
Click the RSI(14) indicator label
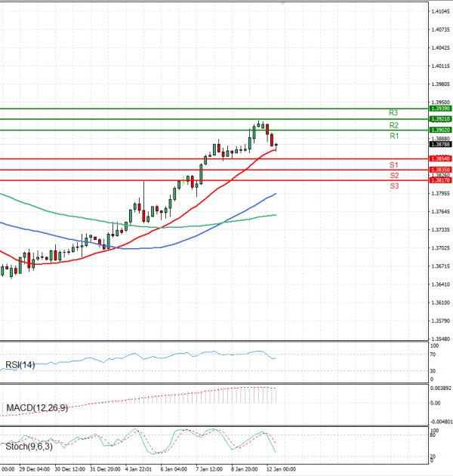(x=21, y=365)
